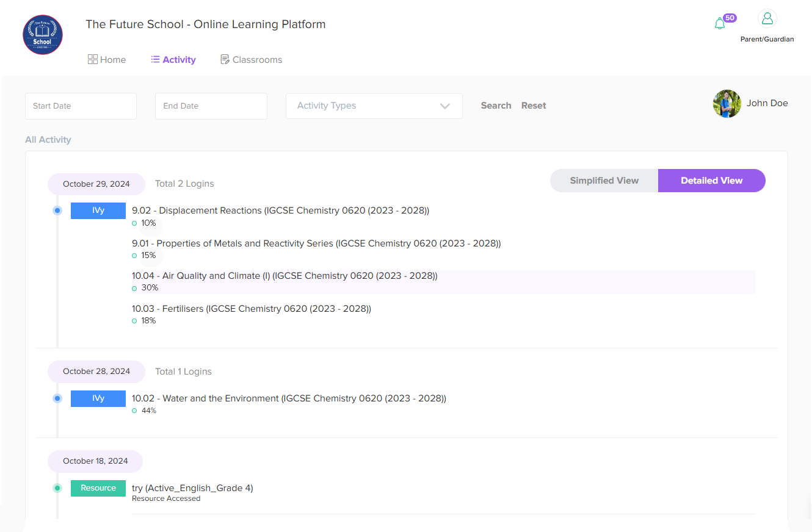Switch to Simplified View

(604, 181)
